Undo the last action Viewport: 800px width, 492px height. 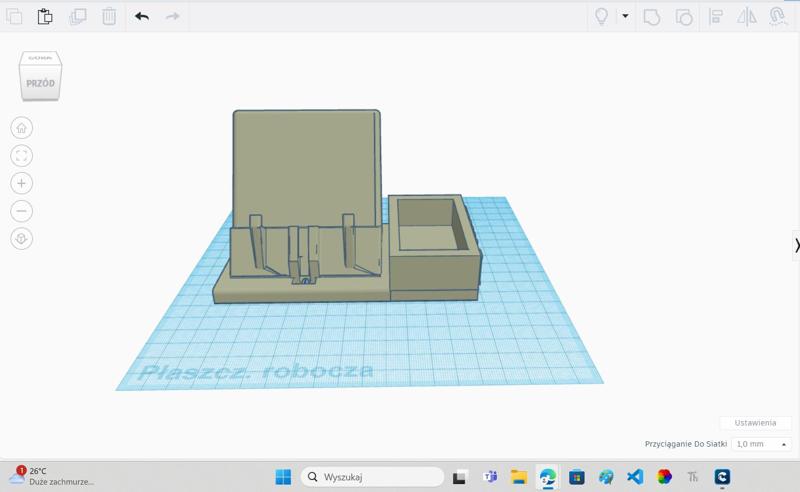142,16
